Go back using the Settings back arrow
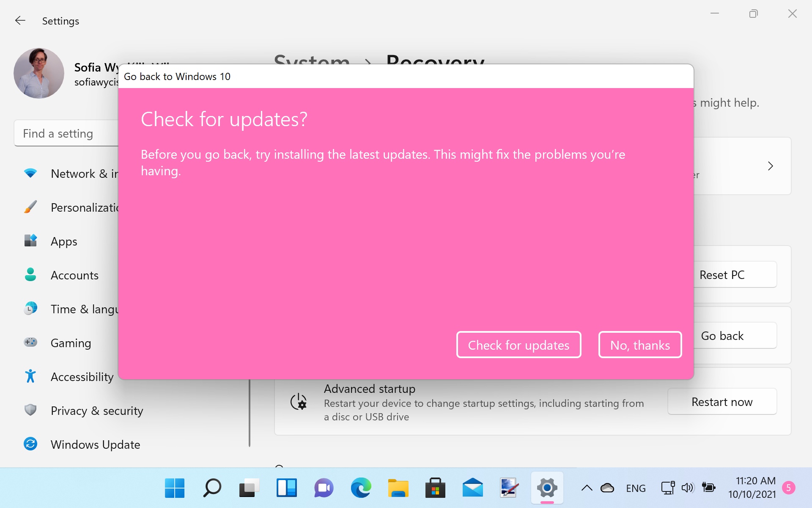Viewport: 812px width, 508px height. [20, 21]
